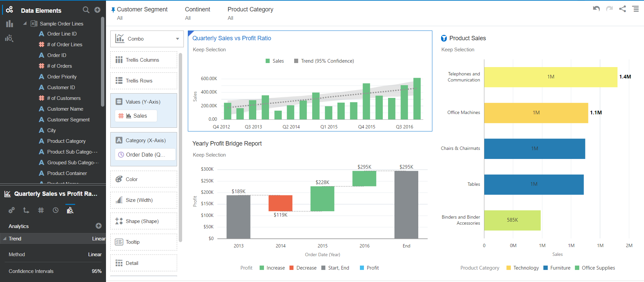Click the filter icon next to Product Sales
The height and width of the screenshot is (282, 644).
pos(444,38)
